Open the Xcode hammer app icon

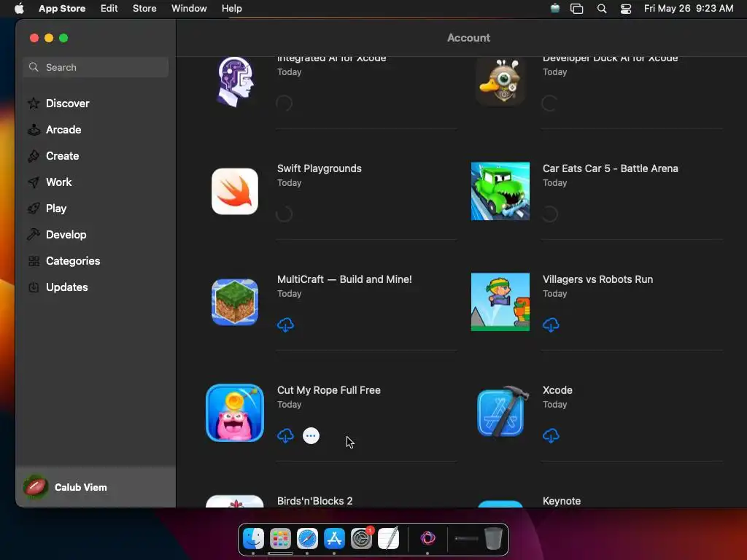[x=503, y=412]
